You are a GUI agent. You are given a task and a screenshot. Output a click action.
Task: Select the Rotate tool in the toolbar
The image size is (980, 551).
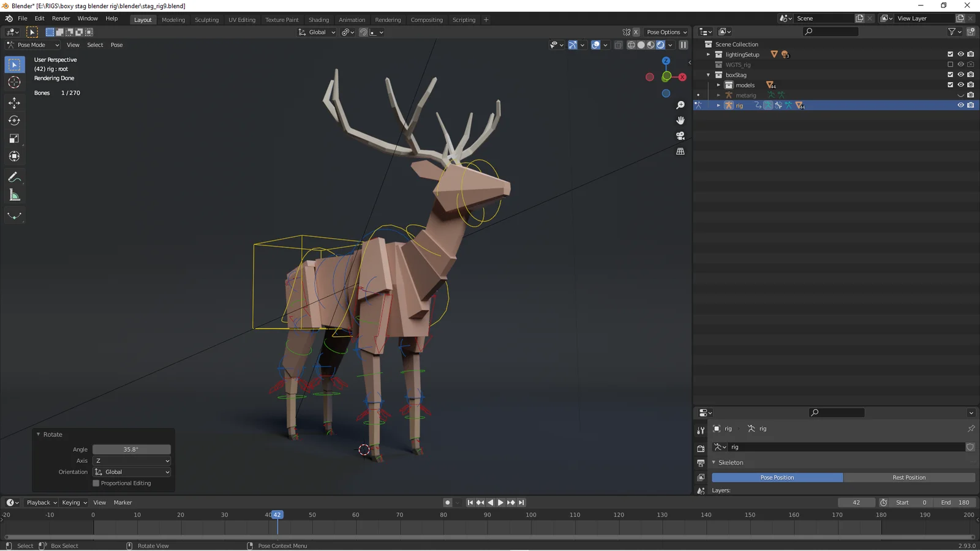[14, 121]
